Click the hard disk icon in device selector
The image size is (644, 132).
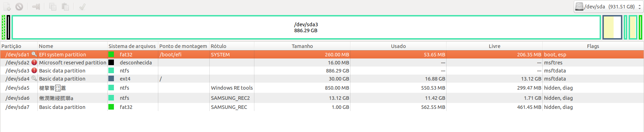[x=579, y=7]
